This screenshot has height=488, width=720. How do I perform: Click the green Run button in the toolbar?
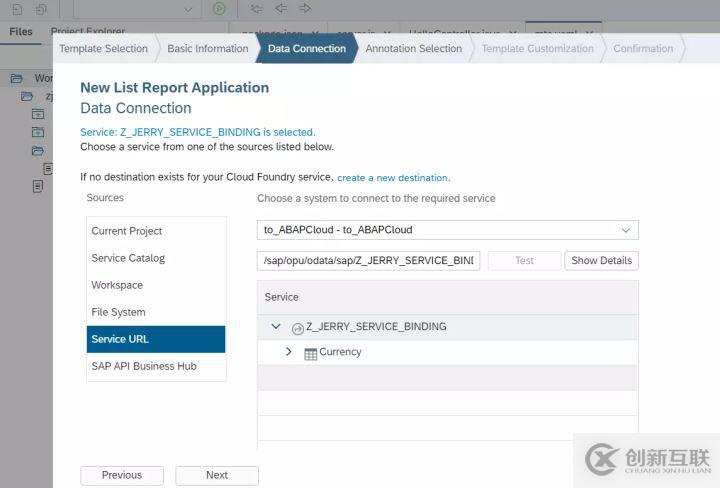pos(219,8)
